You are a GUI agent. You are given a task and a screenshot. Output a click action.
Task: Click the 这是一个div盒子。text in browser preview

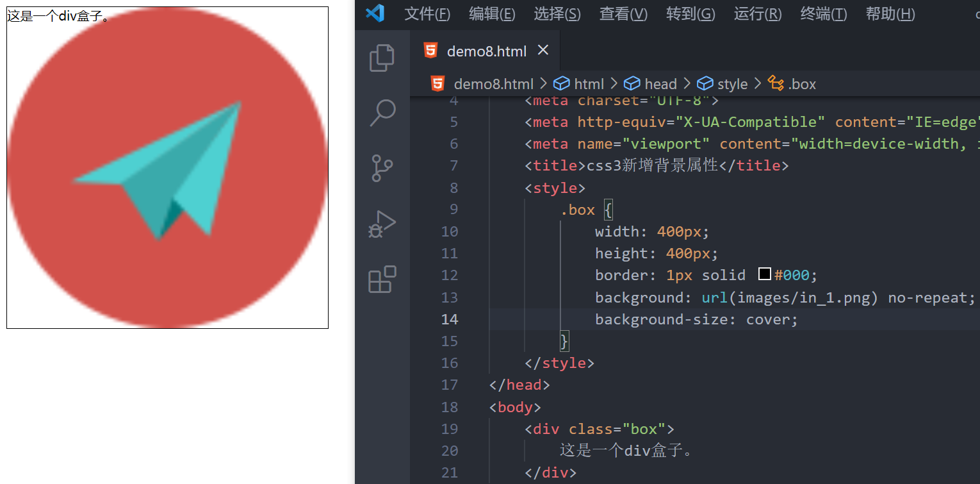click(58, 16)
